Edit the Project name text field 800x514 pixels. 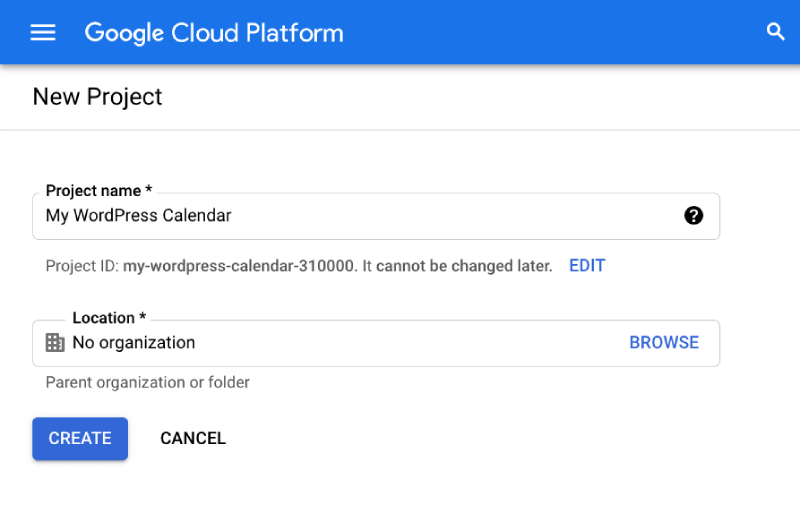pos(376,216)
